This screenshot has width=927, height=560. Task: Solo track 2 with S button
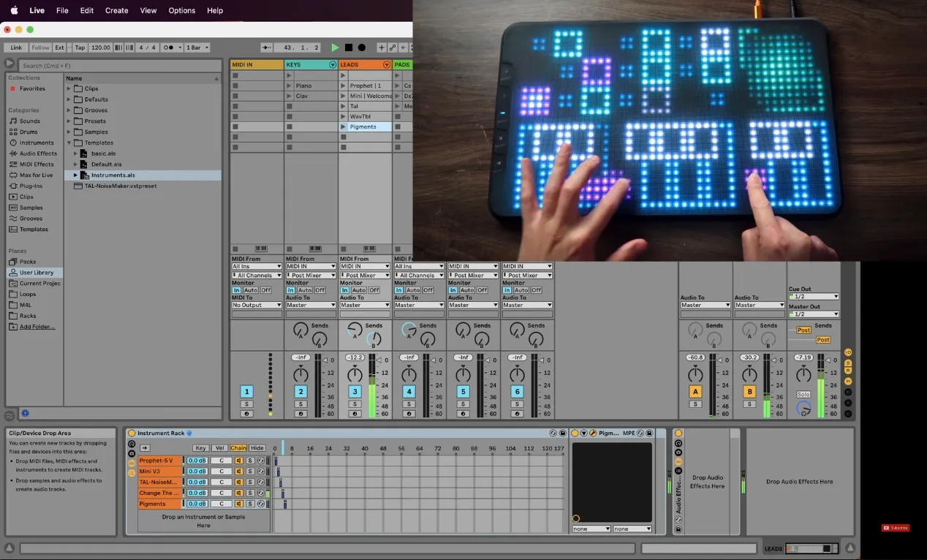(300, 404)
